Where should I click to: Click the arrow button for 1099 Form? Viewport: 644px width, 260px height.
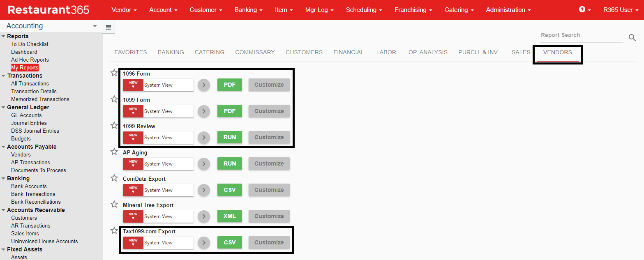click(204, 111)
